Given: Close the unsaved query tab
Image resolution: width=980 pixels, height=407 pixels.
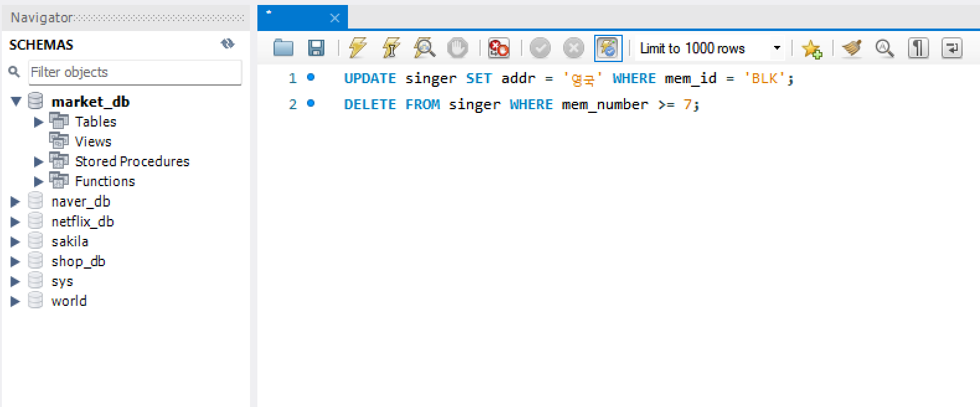Looking at the screenshot, I should point(334,18).
